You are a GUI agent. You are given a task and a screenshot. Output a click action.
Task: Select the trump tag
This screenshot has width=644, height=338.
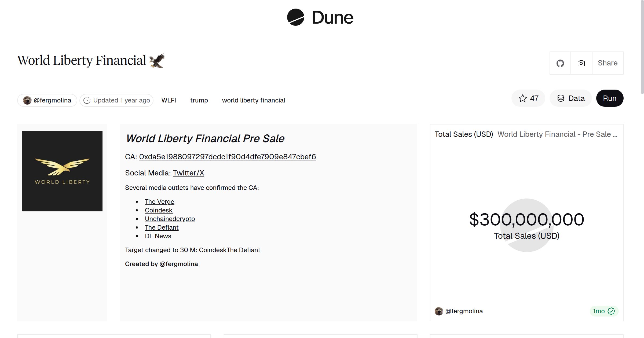(x=199, y=100)
